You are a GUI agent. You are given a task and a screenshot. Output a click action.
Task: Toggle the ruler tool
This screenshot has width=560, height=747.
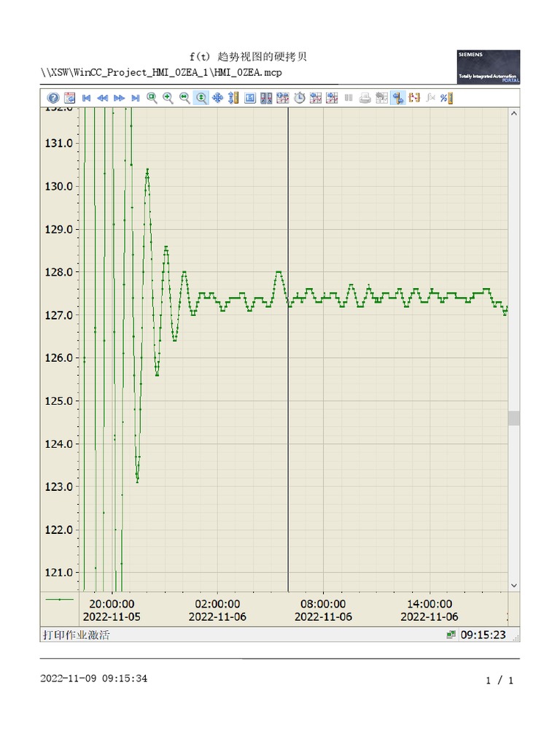click(x=398, y=98)
